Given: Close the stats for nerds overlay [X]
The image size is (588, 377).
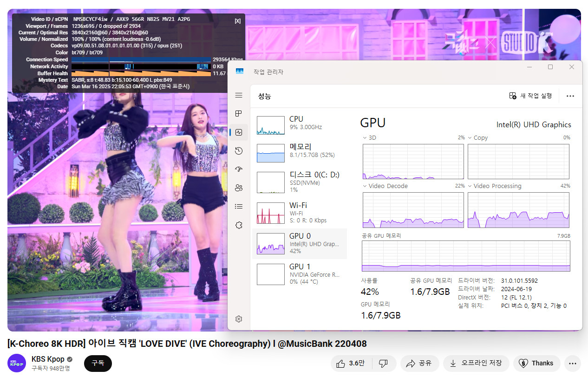Looking at the screenshot, I should [238, 21].
